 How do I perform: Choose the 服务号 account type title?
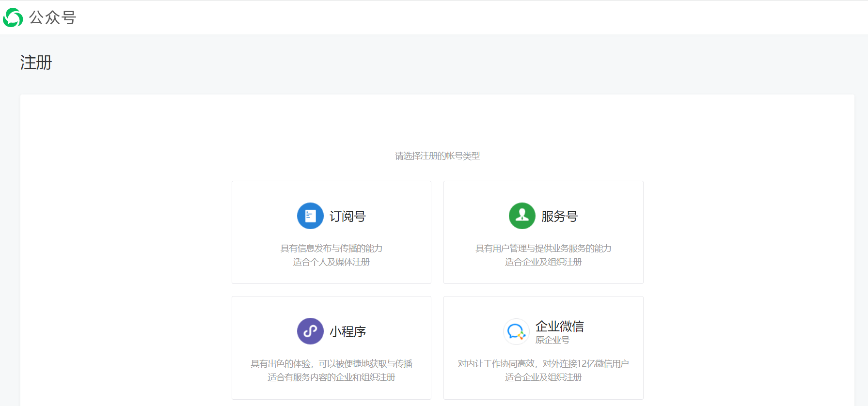[x=559, y=216]
